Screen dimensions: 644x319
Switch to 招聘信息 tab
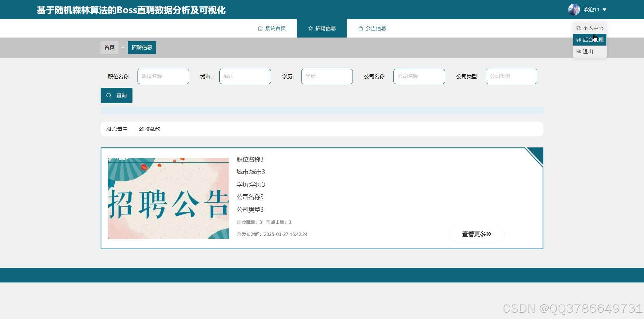[x=322, y=28]
